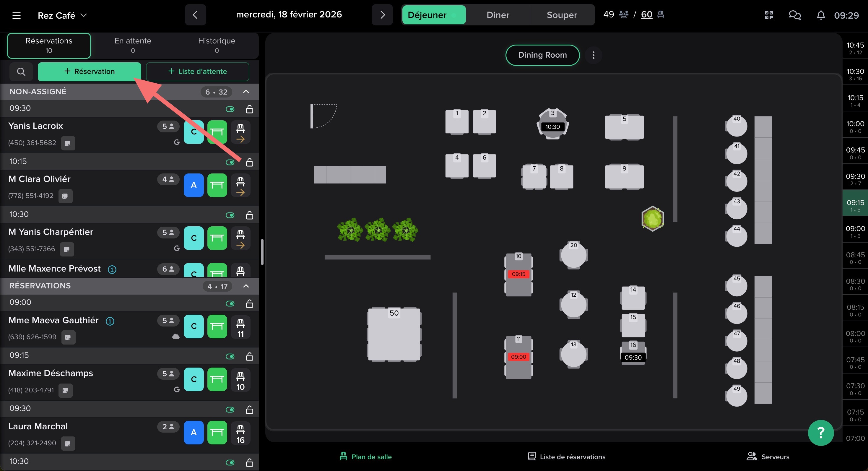Open the chat messages icon
The width and height of the screenshot is (868, 471).
pos(794,15)
